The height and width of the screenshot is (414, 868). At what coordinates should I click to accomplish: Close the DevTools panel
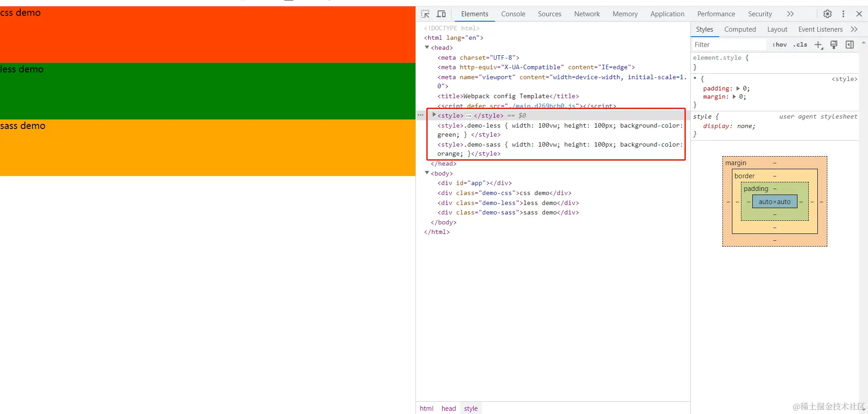click(859, 14)
